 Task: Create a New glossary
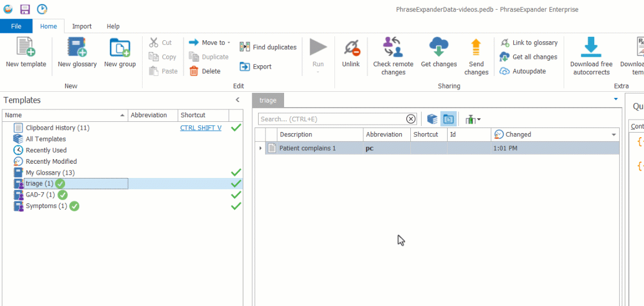(77, 52)
